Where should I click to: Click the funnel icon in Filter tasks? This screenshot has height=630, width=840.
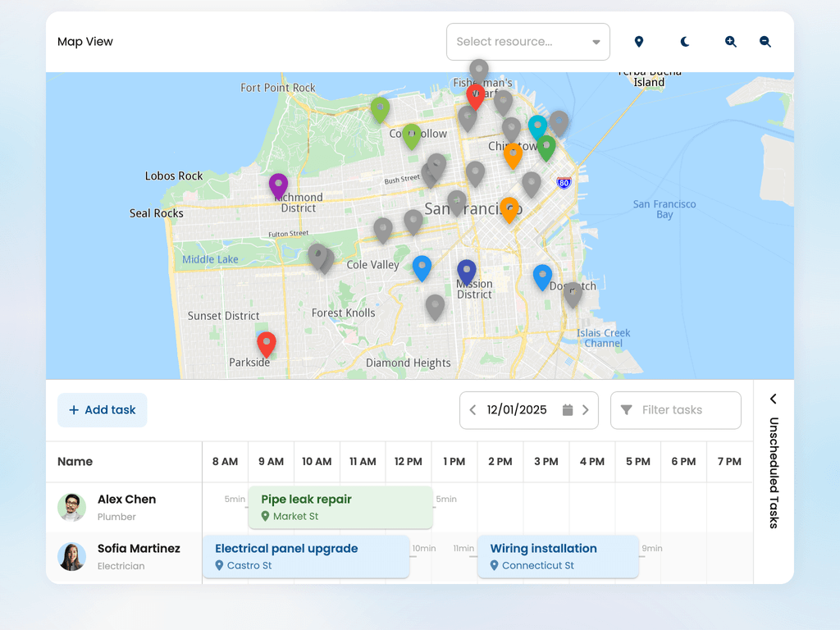[x=626, y=410]
